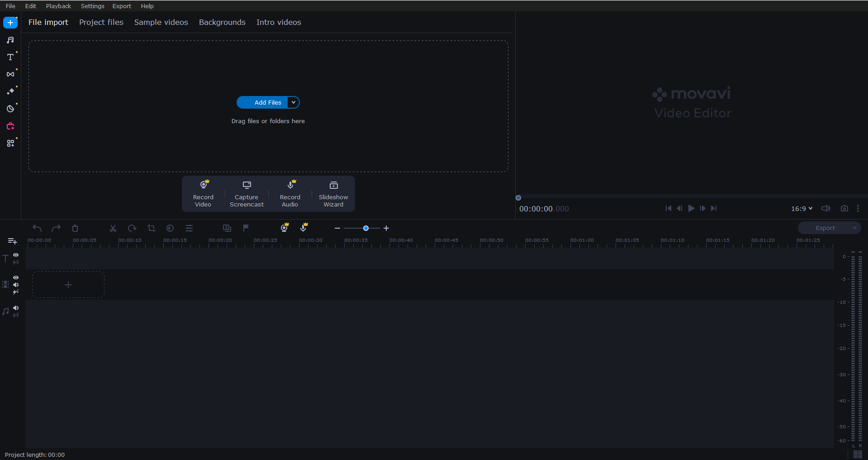This screenshot has height=460, width=868.
Task: Open the Audio panel in the sidebar
Action: (x=10, y=40)
